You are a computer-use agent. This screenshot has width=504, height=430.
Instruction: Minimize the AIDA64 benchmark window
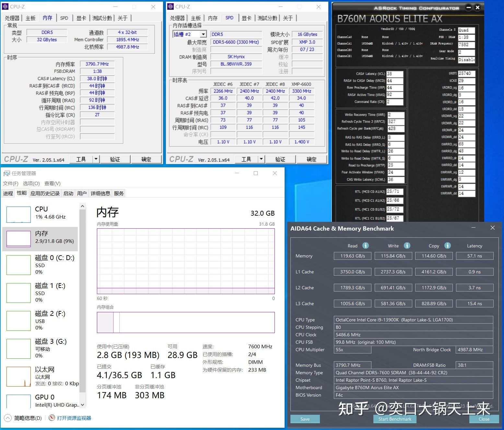pyautogui.click(x=474, y=228)
